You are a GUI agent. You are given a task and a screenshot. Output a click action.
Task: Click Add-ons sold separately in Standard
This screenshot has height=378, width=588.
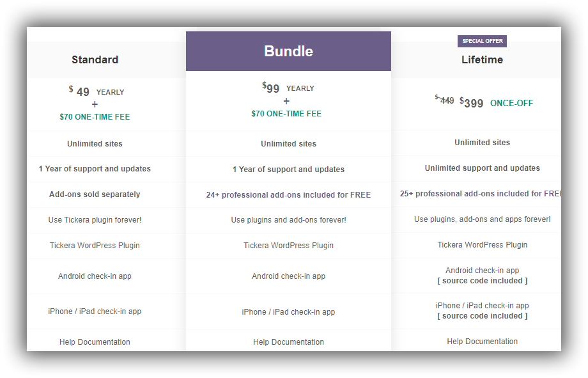[x=95, y=194]
